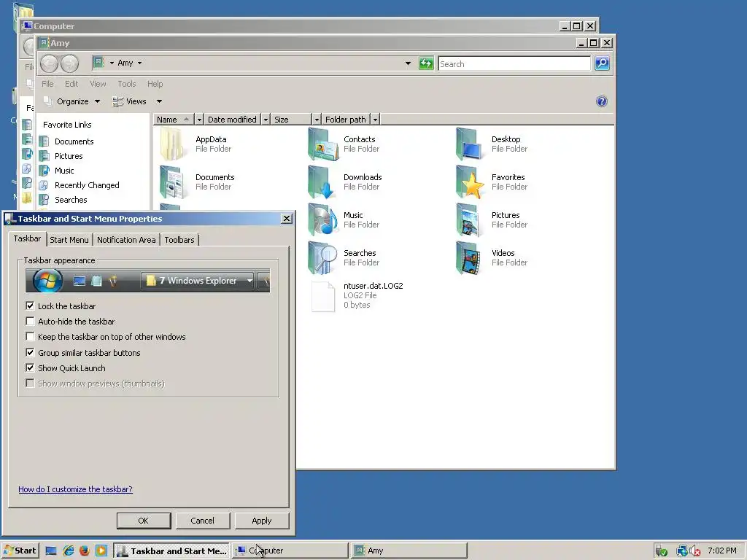Open the AppData folder icon
The height and width of the screenshot is (560, 747).
[x=172, y=144]
